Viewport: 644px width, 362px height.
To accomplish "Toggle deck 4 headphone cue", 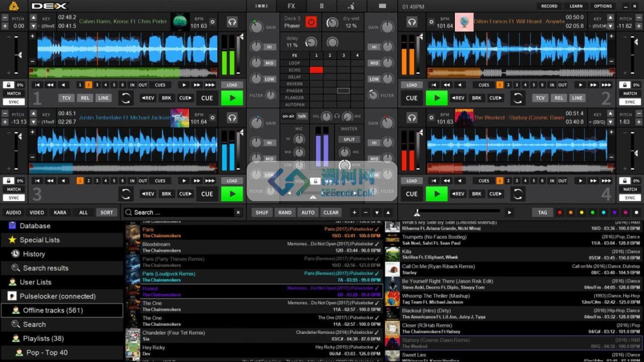I will 412,118.
